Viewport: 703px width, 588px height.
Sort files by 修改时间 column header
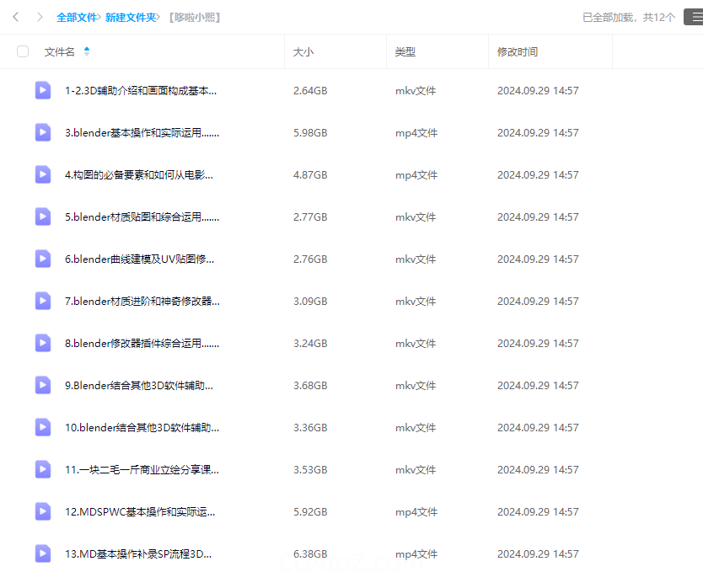(517, 51)
